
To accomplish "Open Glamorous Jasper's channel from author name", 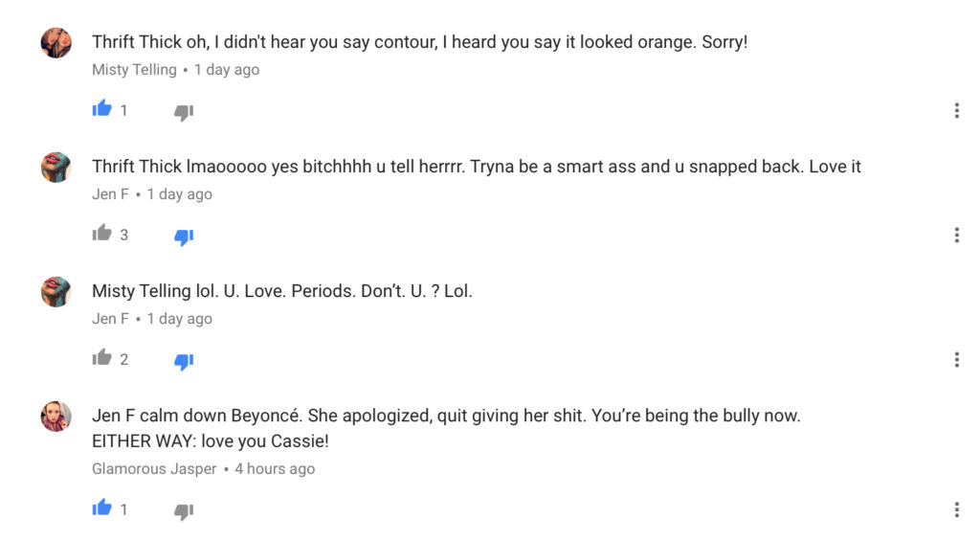I will tap(154, 469).
